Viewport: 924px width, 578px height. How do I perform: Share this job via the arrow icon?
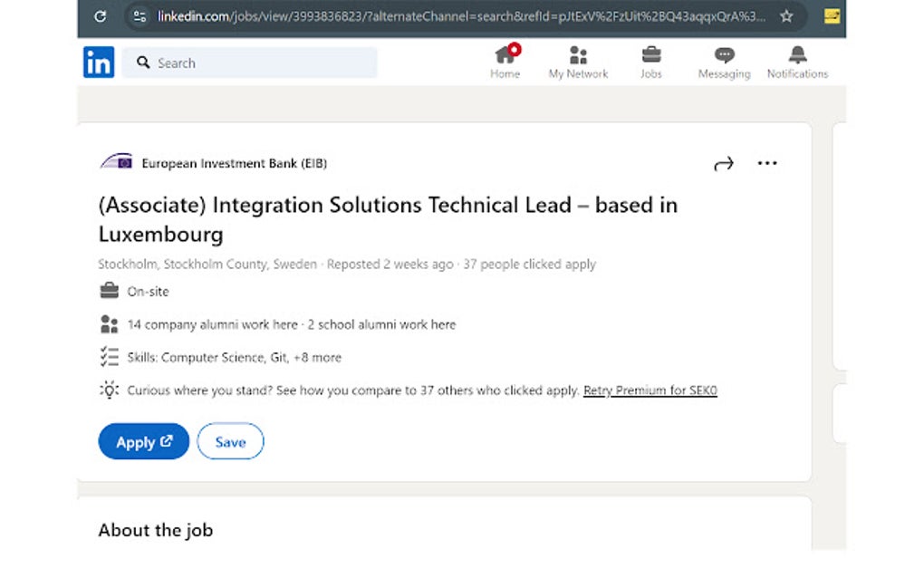(723, 163)
